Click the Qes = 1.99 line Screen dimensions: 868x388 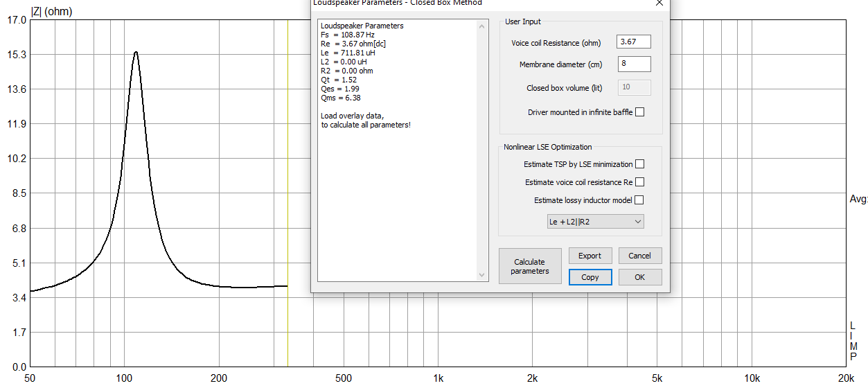point(340,89)
